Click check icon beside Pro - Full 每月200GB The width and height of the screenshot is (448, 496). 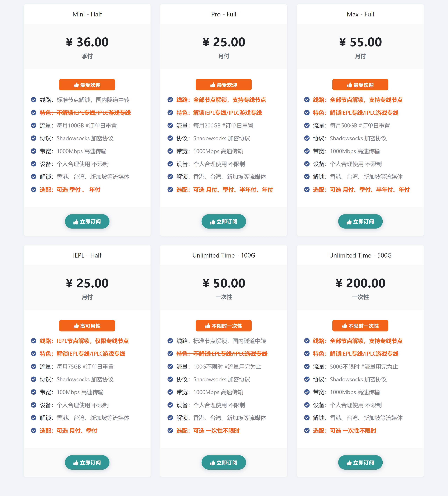[170, 126]
